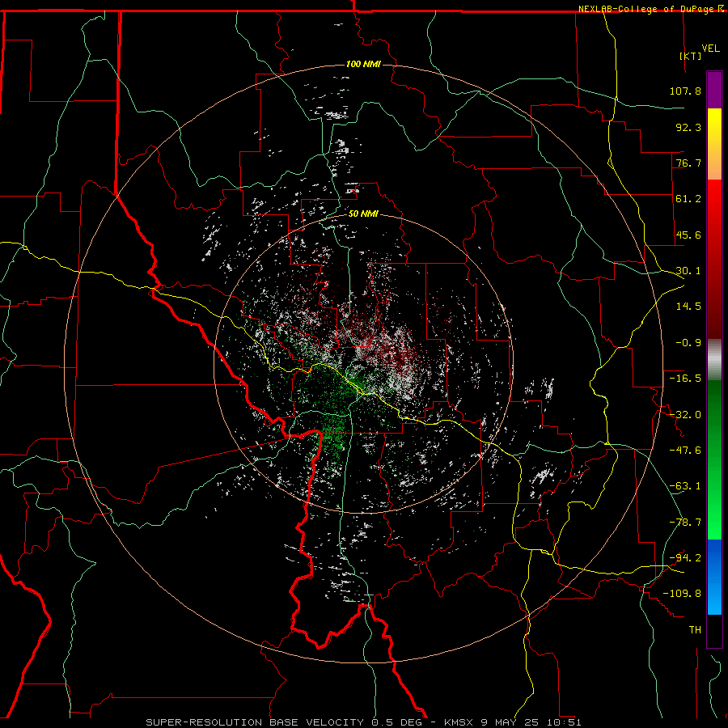Click the [KT] units label
The image size is (728, 728).
(x=691, y=56)
